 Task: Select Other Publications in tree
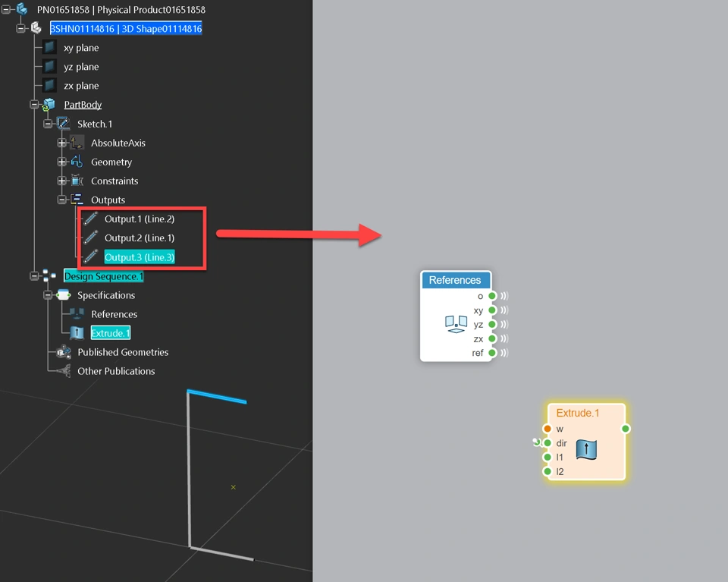pyautogui.click(x=116, y=370)
